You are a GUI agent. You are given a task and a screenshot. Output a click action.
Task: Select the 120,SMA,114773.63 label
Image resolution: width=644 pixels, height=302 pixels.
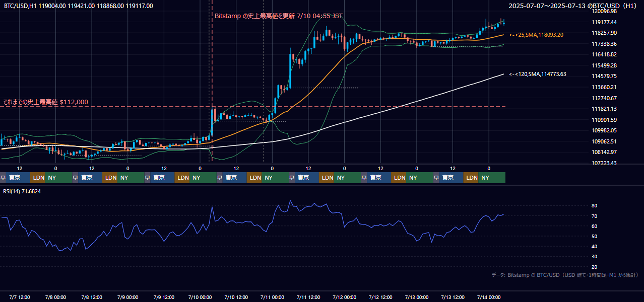pyautogui.click(x=538, y=74)
